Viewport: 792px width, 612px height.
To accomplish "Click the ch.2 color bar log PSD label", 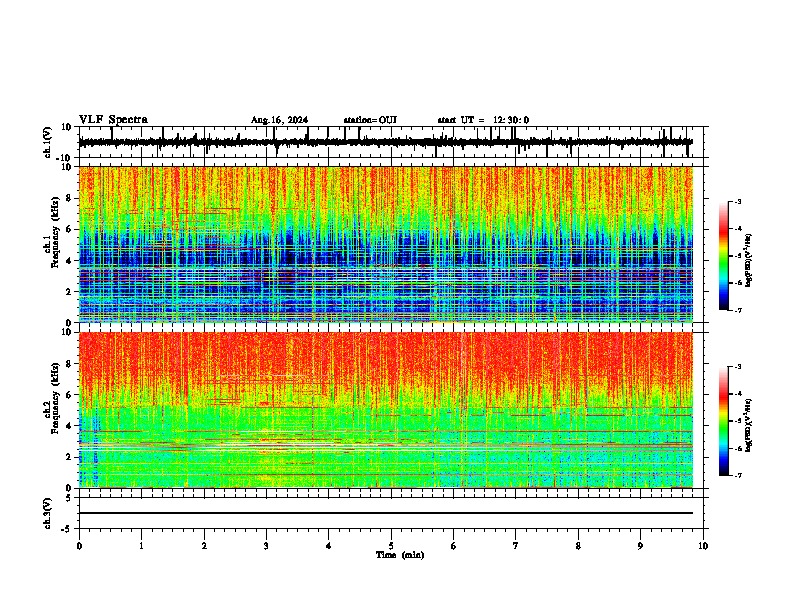I will pos(749,425).
